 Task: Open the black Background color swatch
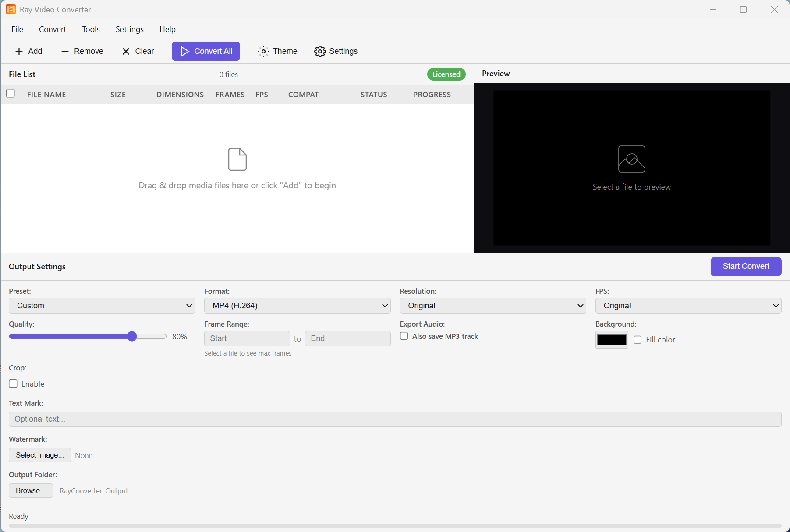coord(612,340)
